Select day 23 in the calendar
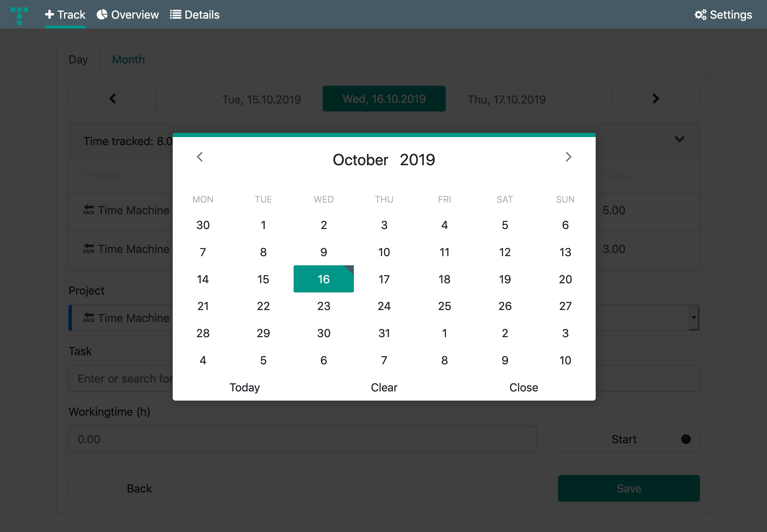This screenshot has height=532, width=767. [324, 306]
